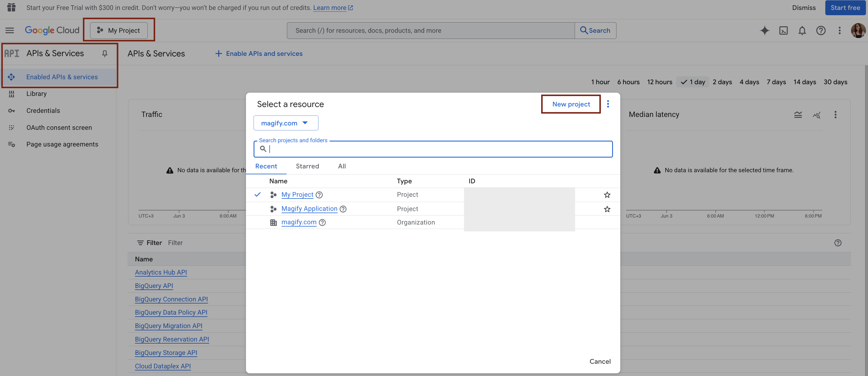Expand the magify.com organization dropdown
This screenshot has height=376, width=868.
point(285,123)
